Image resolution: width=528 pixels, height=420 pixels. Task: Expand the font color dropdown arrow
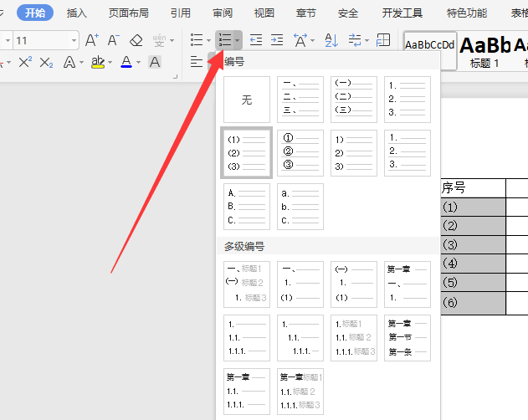pyautogui.click(x=139, y=62)
